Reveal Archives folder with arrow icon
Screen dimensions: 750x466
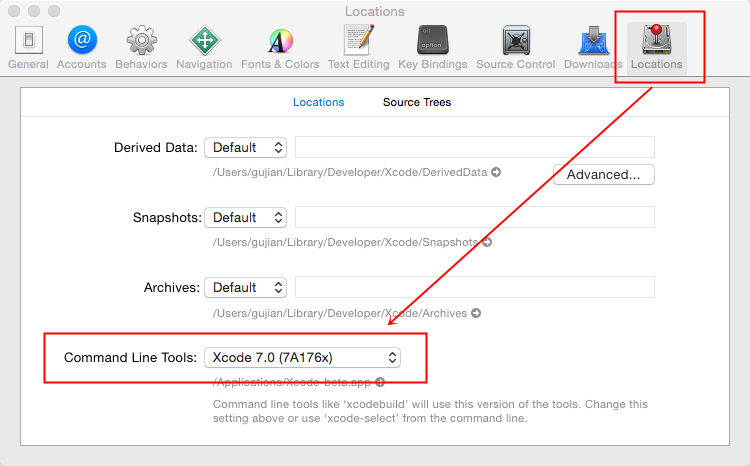476,313
